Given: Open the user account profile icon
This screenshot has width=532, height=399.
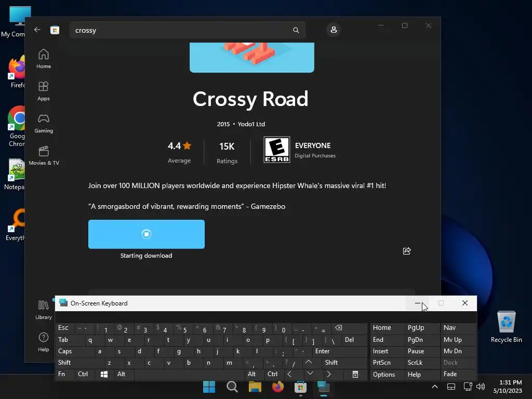Looking at the screenshot, I should pos(334,30).
